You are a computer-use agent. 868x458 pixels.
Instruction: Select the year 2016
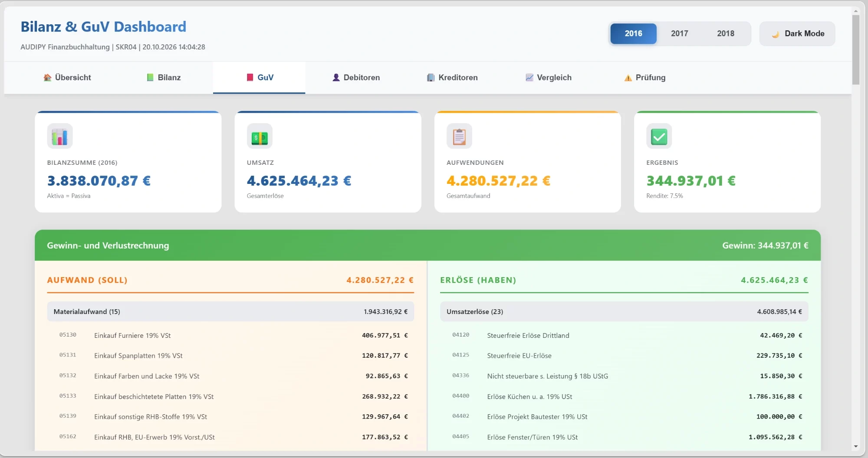(x=633, y=33)
